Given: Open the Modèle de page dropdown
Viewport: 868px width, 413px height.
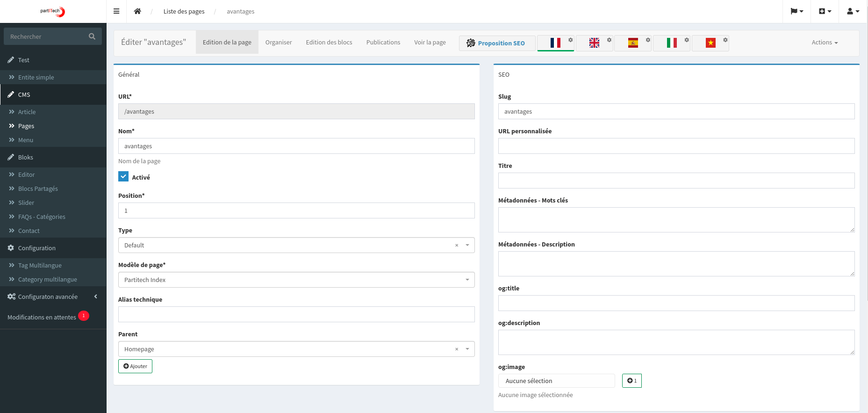Looking at the screenshot, I should point(296,280).
